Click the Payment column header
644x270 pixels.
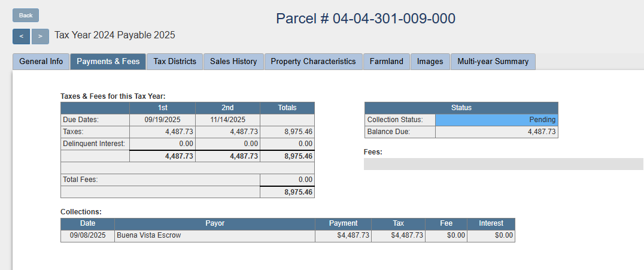coord(343,223)
